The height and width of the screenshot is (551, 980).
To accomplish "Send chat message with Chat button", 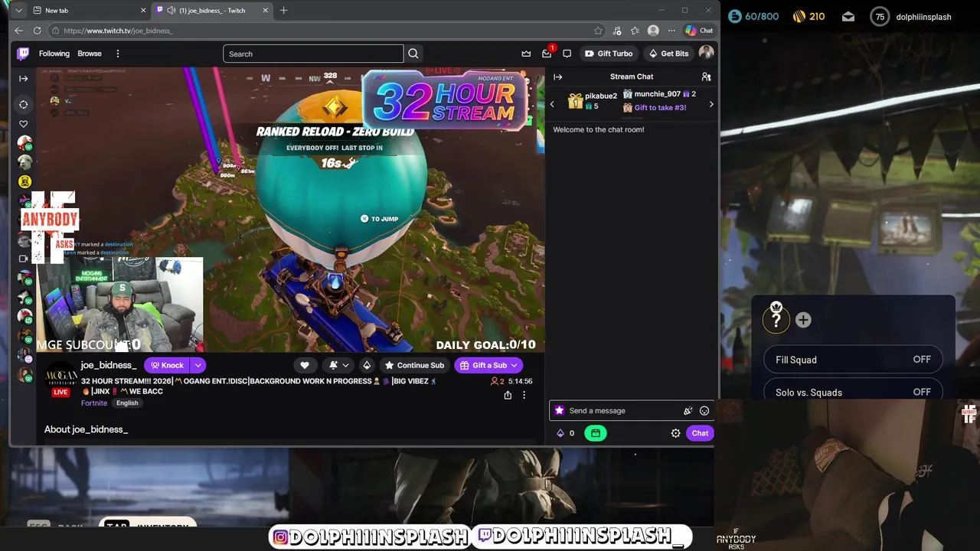I will coord(700,433).
